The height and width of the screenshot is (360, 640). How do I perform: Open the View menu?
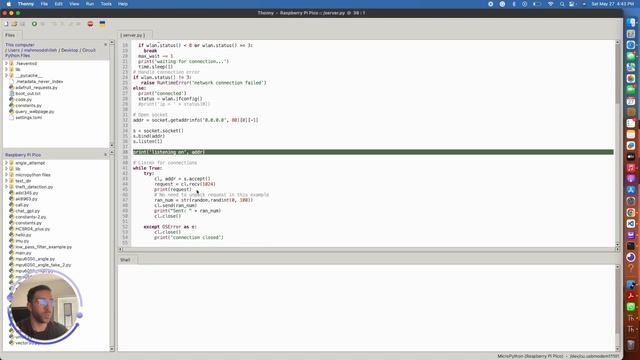click(x=74, y=4)
